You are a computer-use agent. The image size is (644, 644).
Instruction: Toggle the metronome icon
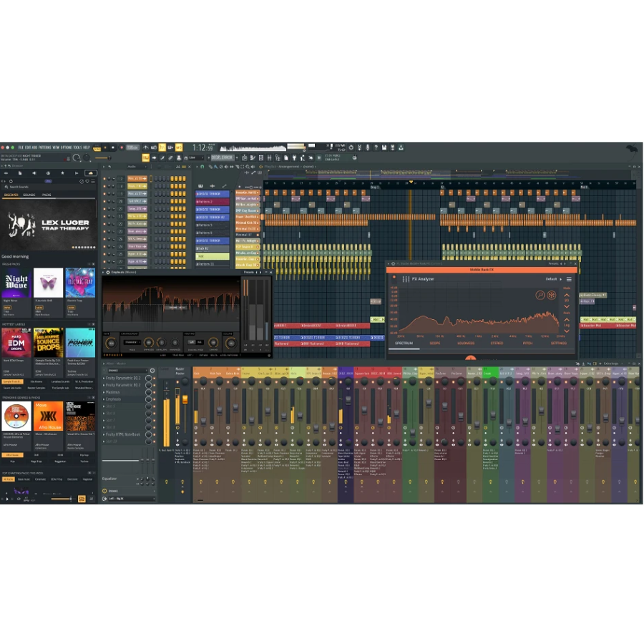[146, 147]
